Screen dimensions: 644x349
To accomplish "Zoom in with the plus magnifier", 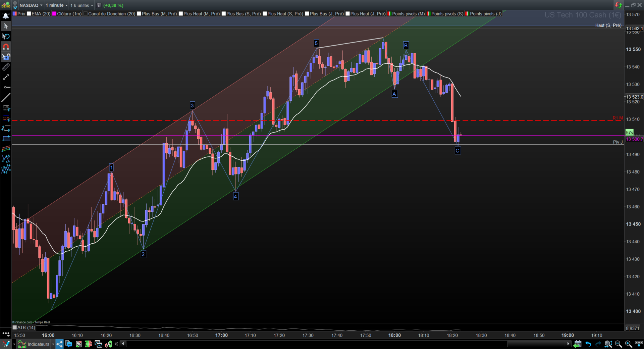I will (x=628, y=344).
